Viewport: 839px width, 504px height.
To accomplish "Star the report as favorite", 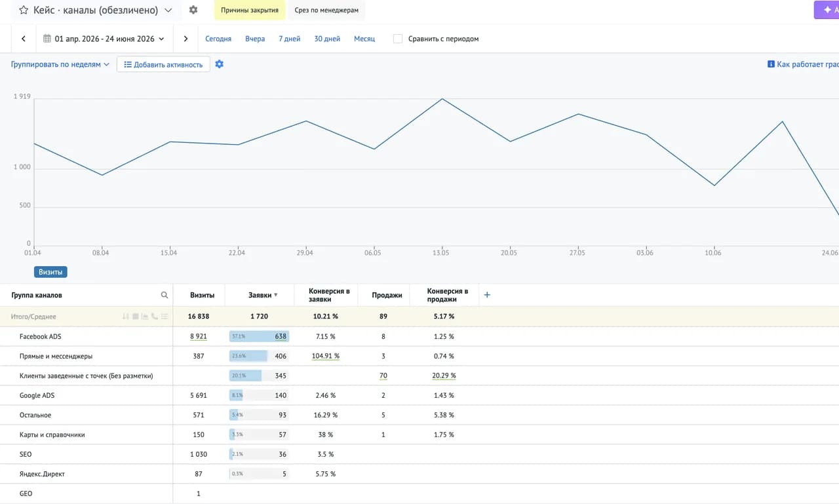I will 24,10.
